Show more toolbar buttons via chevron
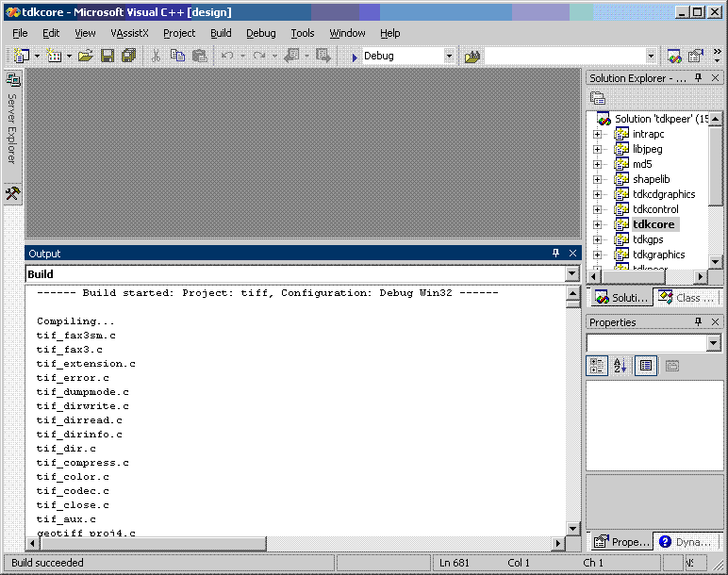The width and height of the screenshot is (728, 575). 718,56
